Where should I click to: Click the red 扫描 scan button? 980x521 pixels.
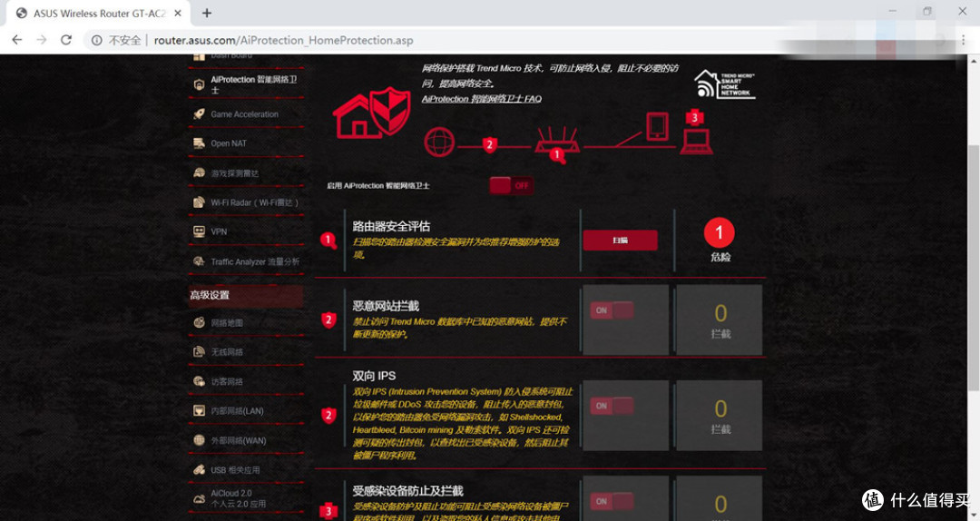tap(620, 241)
